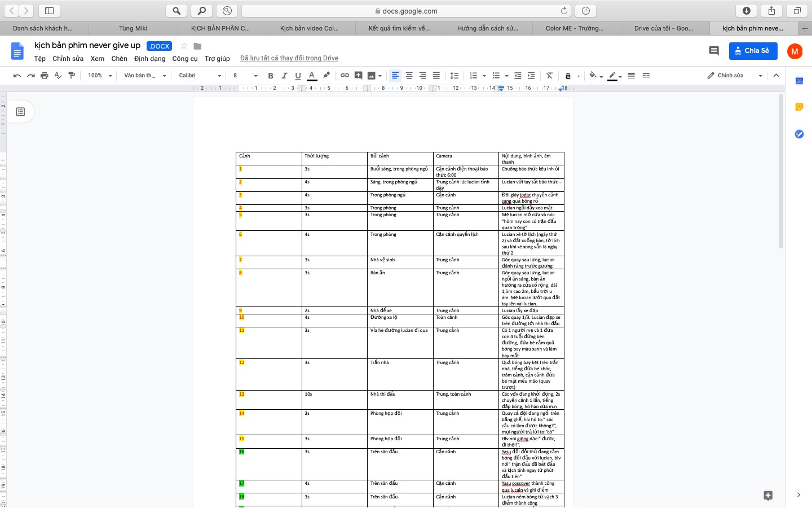
Task: Print the document using the printer icon
Action: 44,76
